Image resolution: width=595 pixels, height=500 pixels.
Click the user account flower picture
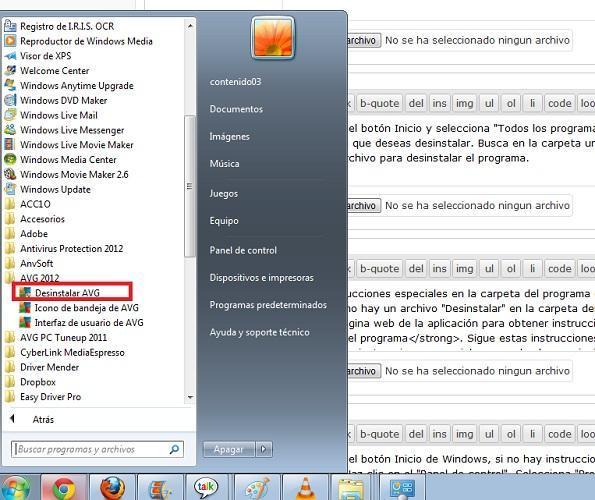[x=272, y=38]
